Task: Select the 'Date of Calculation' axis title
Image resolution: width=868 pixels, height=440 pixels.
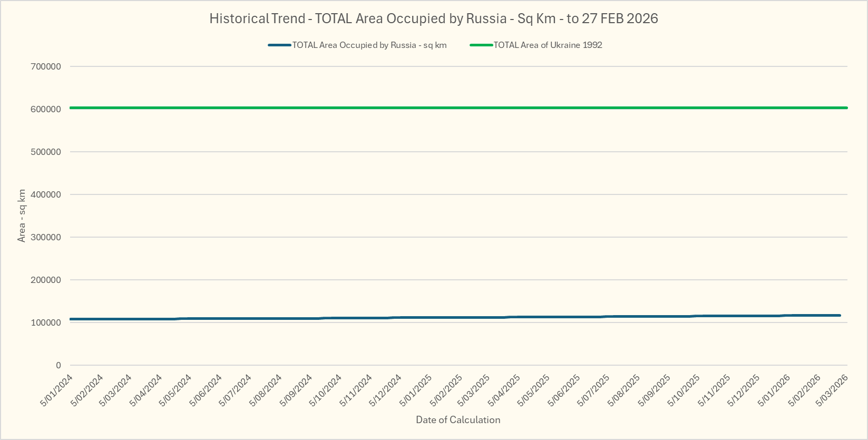Action: coord(457,420)
